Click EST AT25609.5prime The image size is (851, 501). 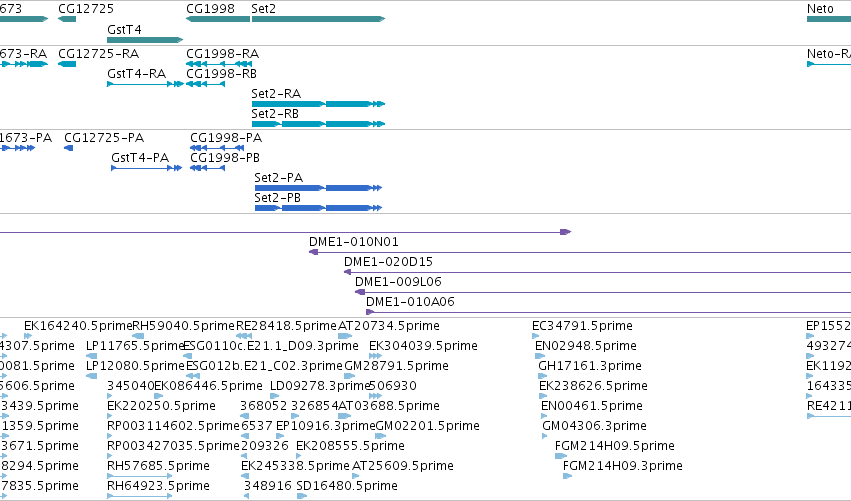tap(403, 467)
